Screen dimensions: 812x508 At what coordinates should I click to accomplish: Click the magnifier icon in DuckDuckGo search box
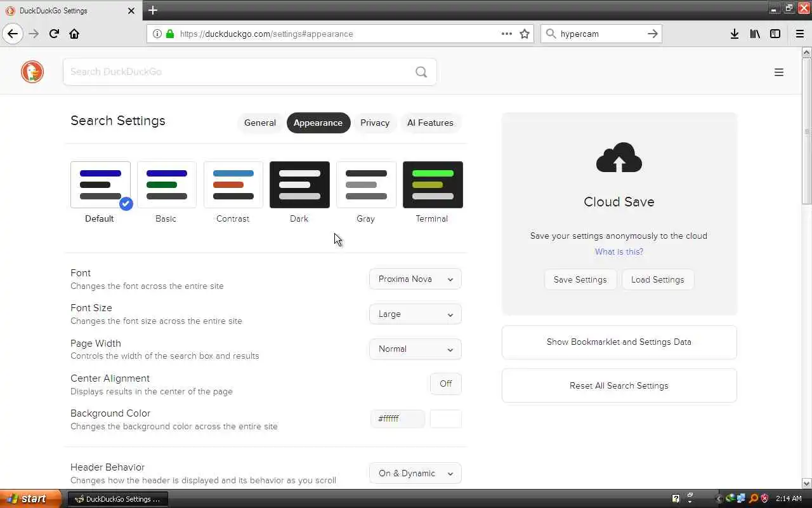[x=421, y=72]
